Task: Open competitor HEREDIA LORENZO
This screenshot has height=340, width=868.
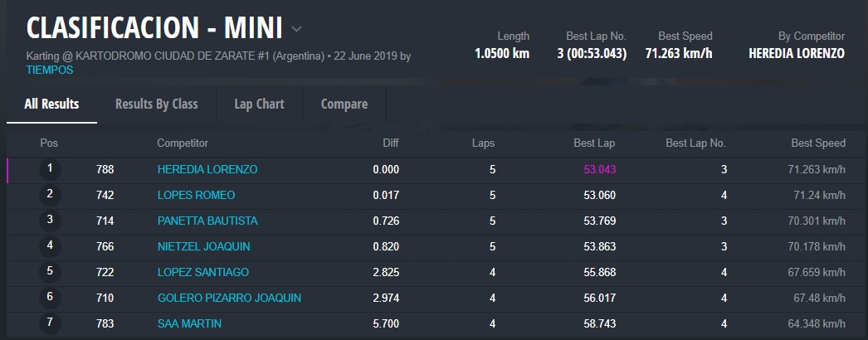Action: (207, 169)
